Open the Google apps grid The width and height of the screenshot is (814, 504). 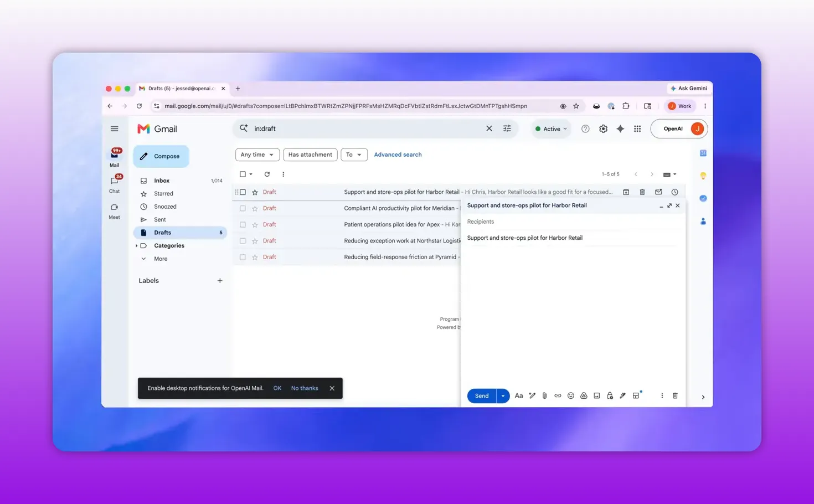click(637, 129)
